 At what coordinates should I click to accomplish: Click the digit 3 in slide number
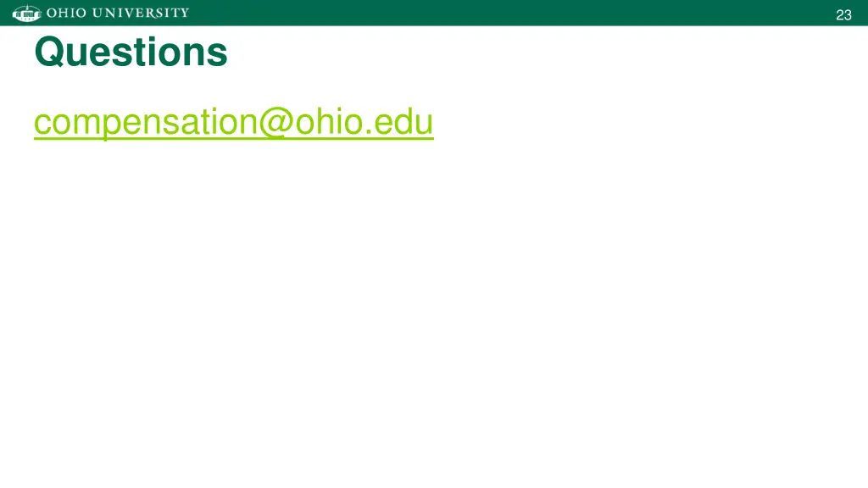[848, 15]
